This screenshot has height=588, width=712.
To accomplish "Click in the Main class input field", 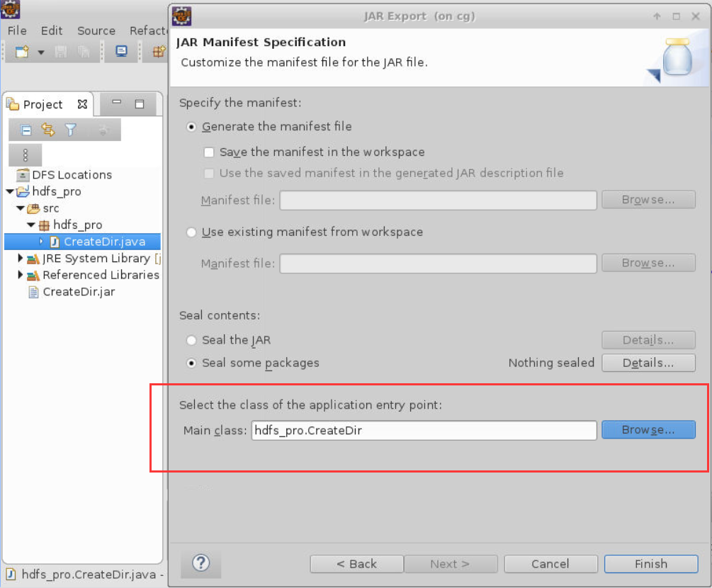I will [424, 430].
